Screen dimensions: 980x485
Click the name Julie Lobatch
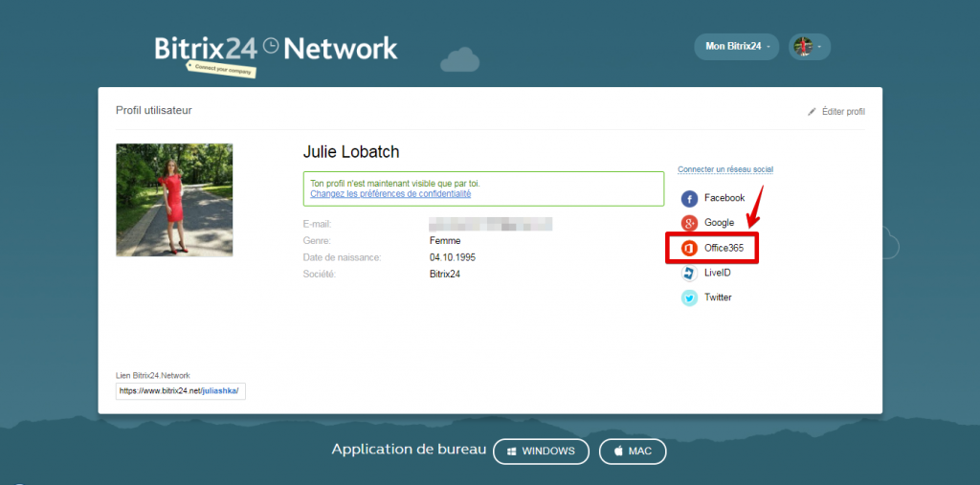(x=351, y=152)
